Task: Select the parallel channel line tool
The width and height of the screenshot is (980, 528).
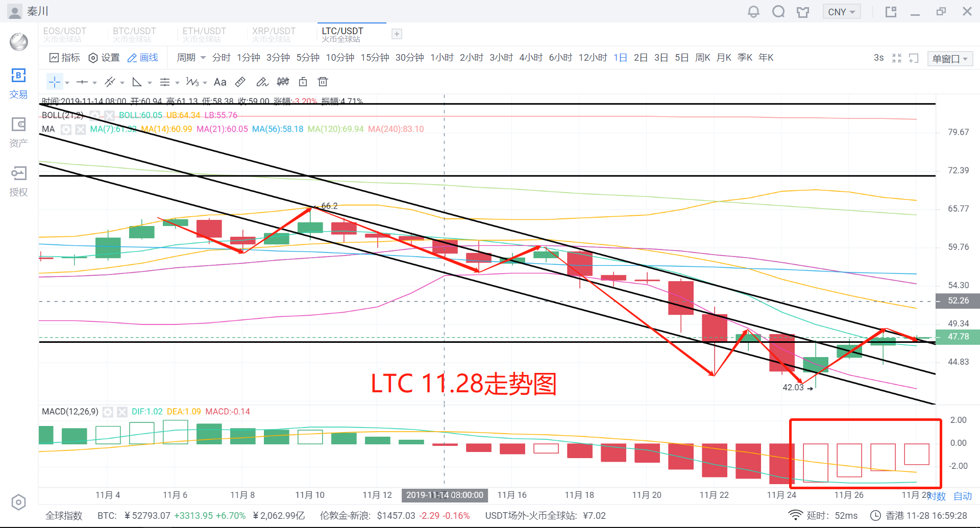Action: point(110,82)
